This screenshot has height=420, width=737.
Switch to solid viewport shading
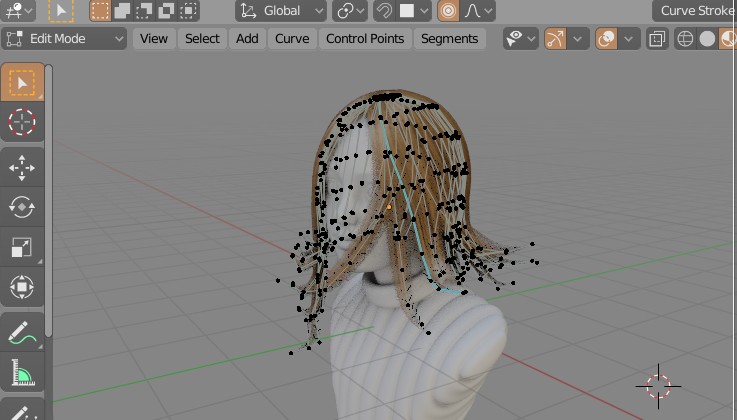[x=707, y=39]
